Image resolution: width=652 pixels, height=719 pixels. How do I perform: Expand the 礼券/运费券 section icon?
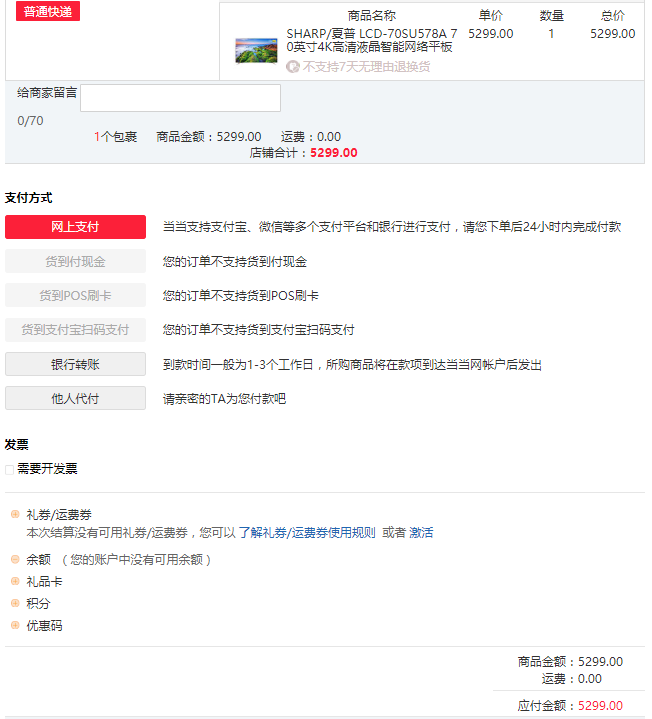pos(15,514)
